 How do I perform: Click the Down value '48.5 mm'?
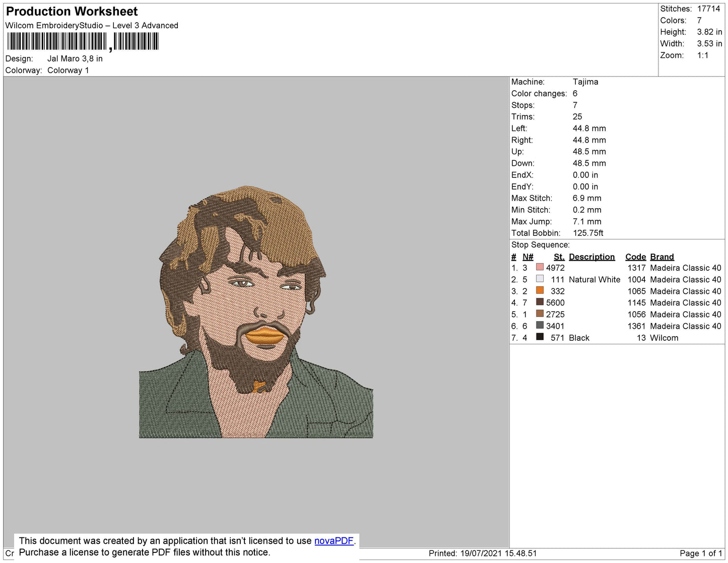(589, 163)
